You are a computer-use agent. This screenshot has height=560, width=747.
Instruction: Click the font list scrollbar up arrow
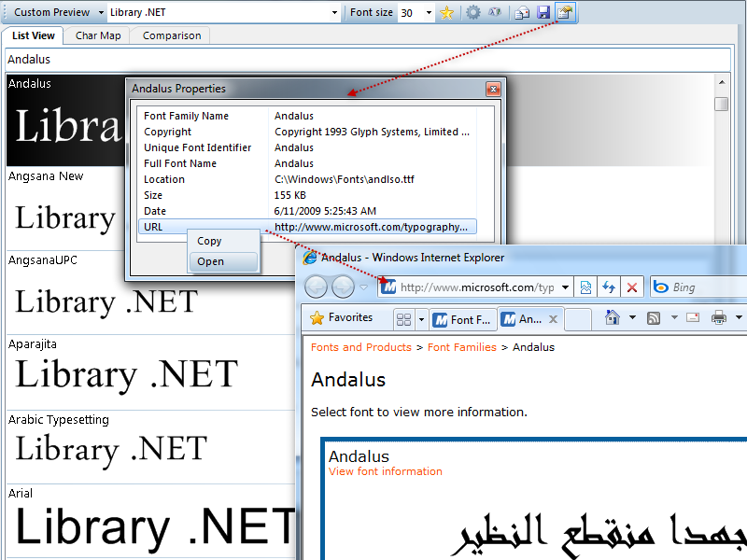722,82
